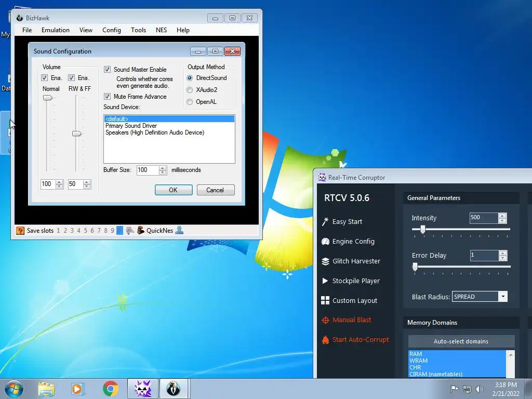Select the WRAM memory domain
Viewport: 532px width, 399px height.
(457, 361)
